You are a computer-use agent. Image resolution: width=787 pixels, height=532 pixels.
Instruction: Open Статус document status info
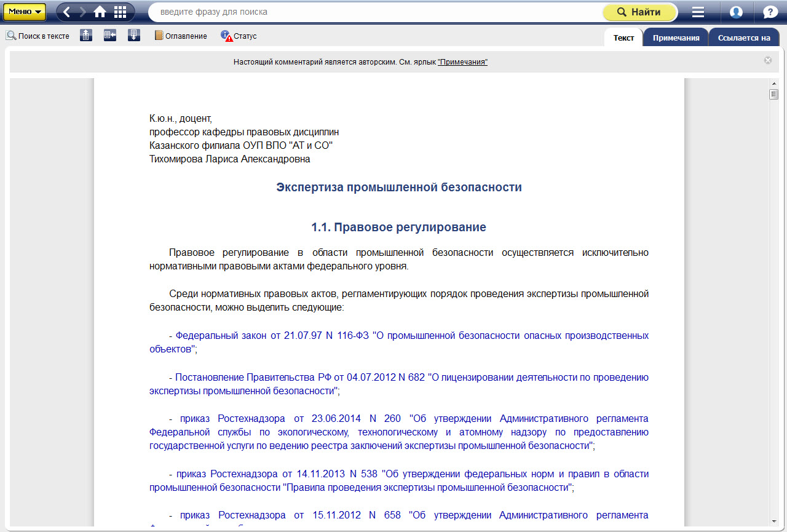click(x=239, y=36)
